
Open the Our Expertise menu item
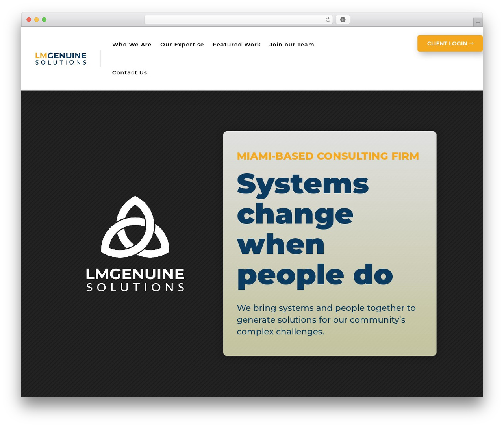(182, 45)
